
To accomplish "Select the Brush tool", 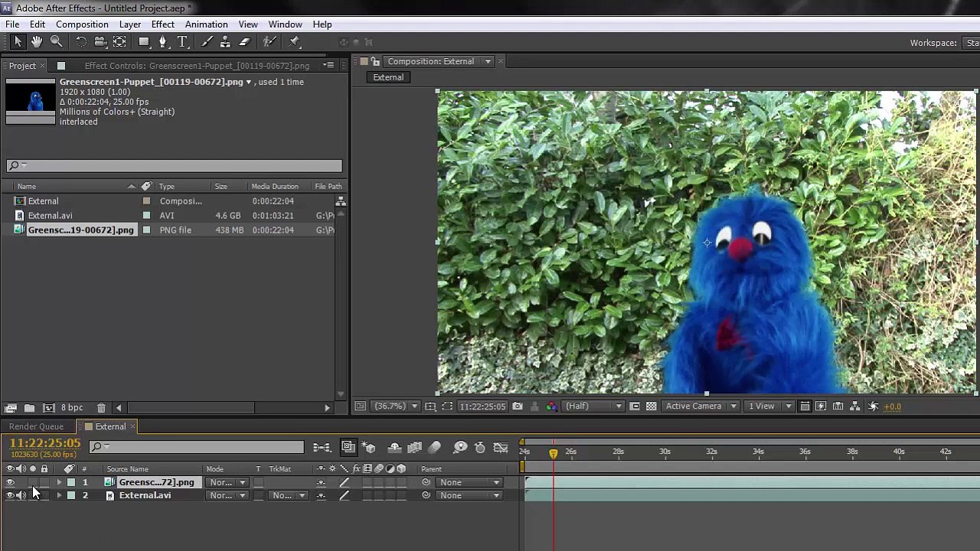I will pyautogui.click(x=207, y=42).
